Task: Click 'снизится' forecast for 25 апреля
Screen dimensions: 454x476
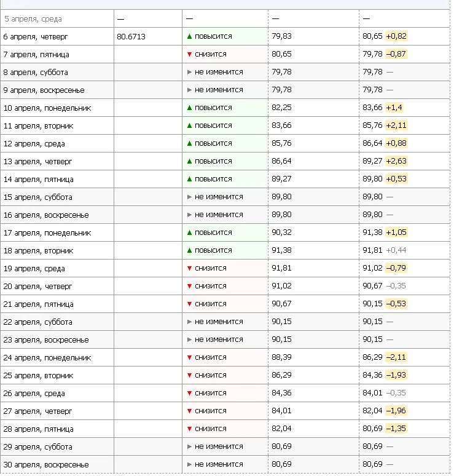Action: pyautogui.click(x=211, y=375)
